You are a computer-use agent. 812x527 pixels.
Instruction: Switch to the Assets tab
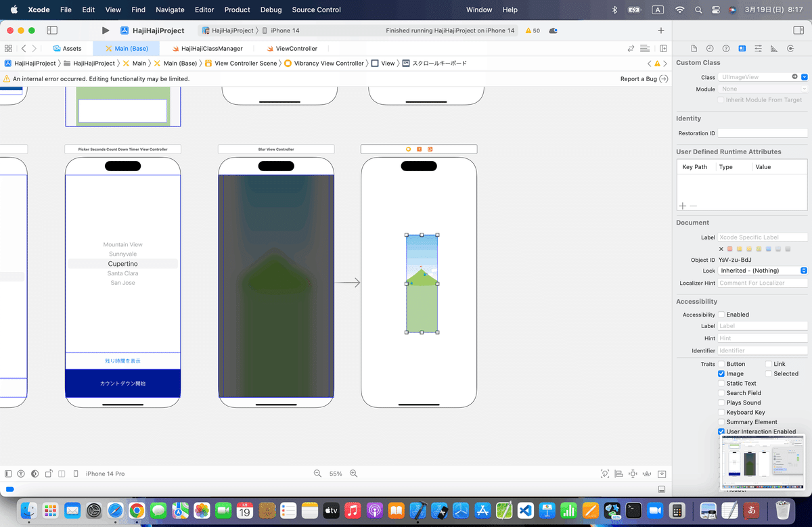point(67,49)
